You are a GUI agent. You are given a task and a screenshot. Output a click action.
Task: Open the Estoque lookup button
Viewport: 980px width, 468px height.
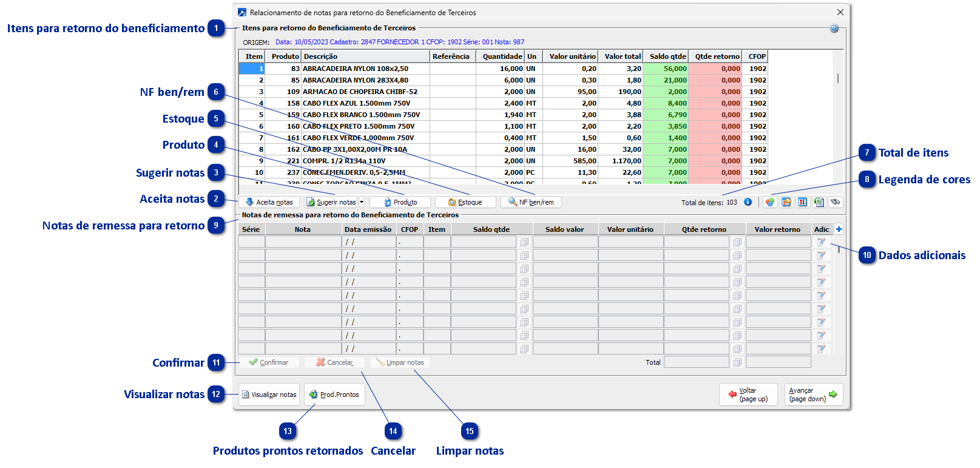pos(465,202)
